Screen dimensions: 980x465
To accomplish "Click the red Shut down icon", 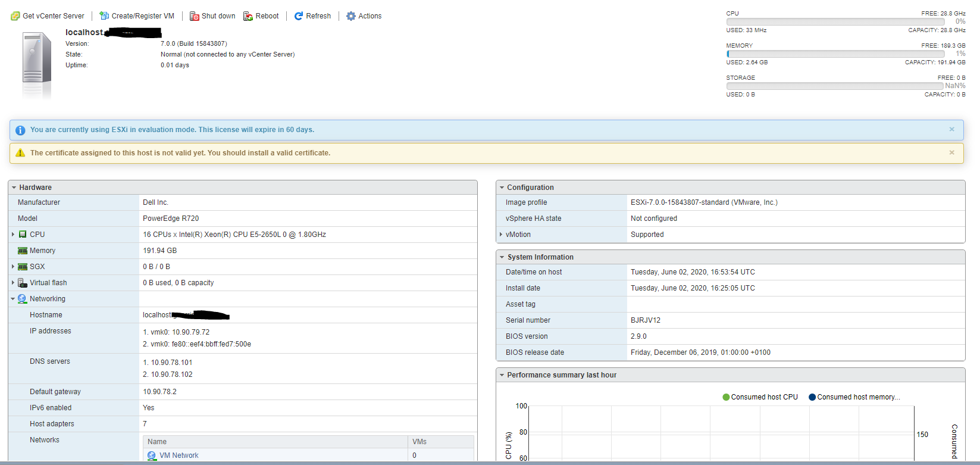I will pyautogui.click(x=194, y=16).
